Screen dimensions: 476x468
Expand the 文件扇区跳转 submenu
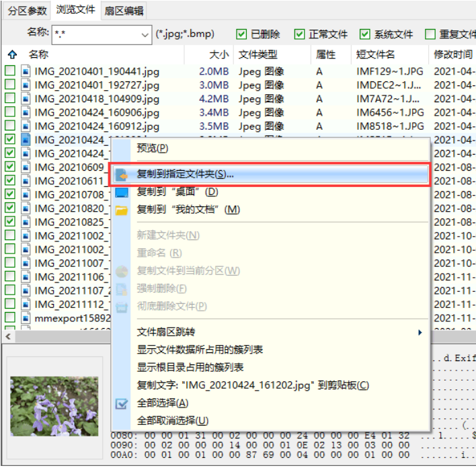click(420, 333)
